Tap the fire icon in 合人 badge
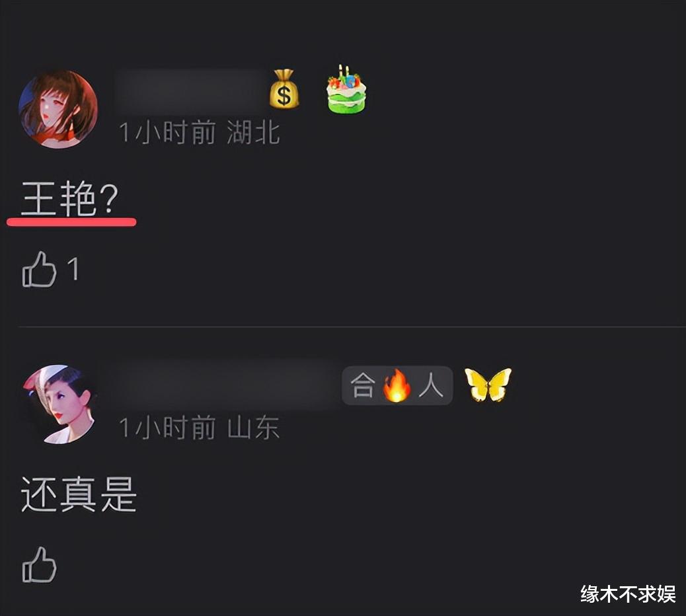This screenshot has width=686, height=616. click(397, 385)
